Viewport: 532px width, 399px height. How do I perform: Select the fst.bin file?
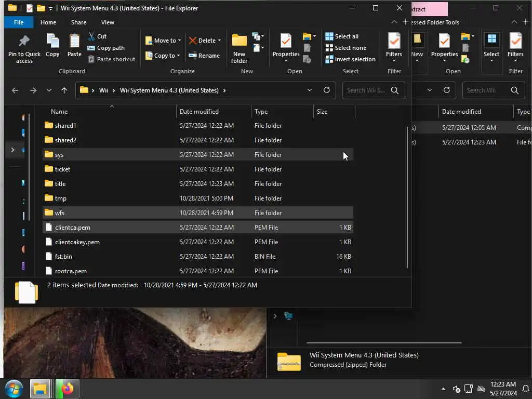point(198,257)
